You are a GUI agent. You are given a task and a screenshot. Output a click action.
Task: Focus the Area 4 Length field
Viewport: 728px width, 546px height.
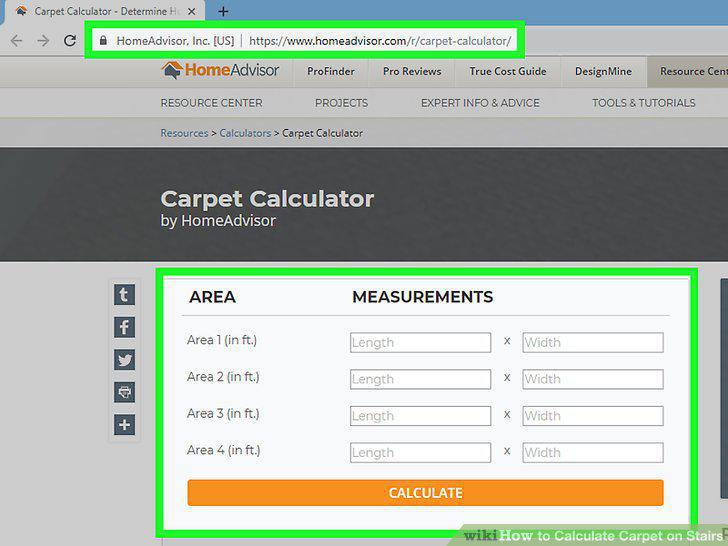click(420, 453)
